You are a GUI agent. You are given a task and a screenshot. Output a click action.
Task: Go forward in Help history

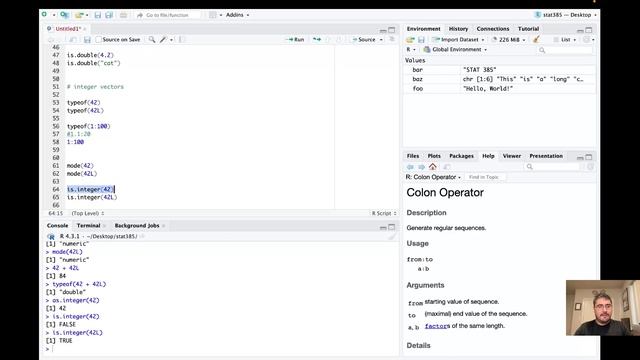[421, 167]
